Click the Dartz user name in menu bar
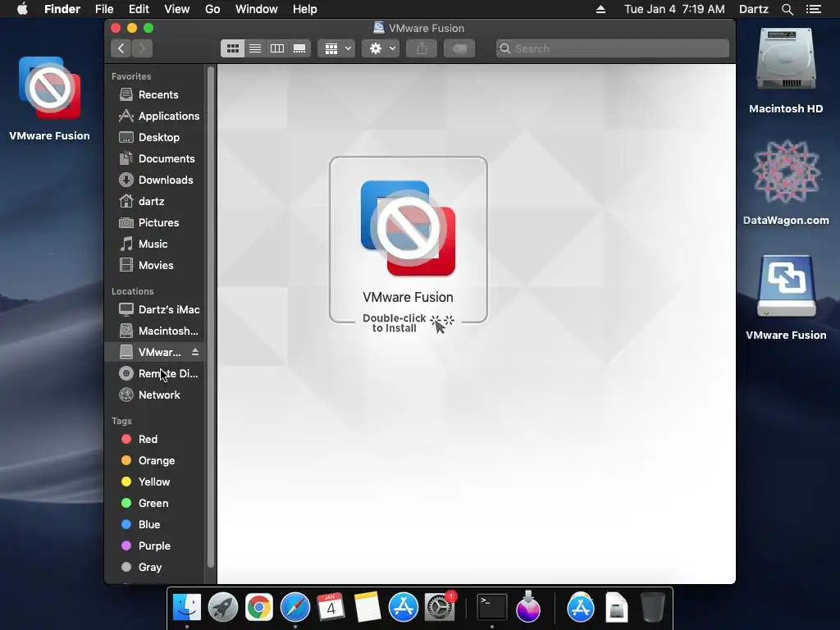Image resolution: width=840 pixels, height=630 pixels. click(x=753, y=9)
